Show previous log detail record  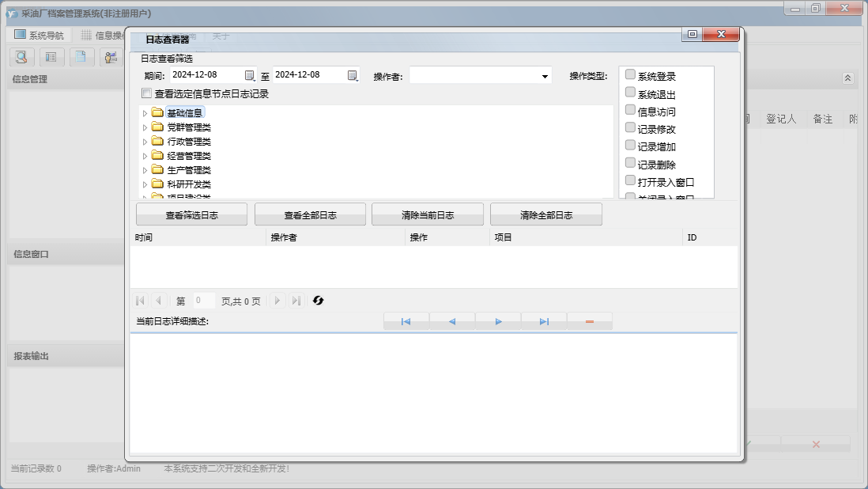(x=451, y=321)
